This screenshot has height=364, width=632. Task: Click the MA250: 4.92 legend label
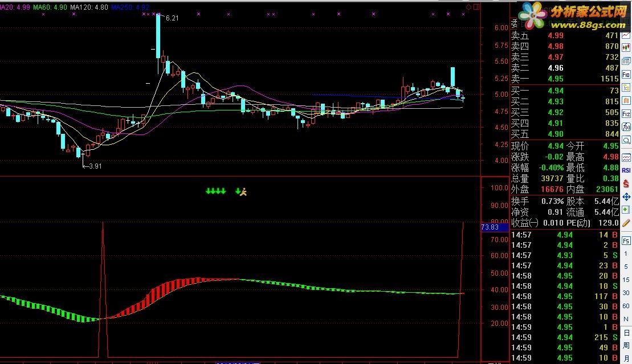tap(130, 7)
